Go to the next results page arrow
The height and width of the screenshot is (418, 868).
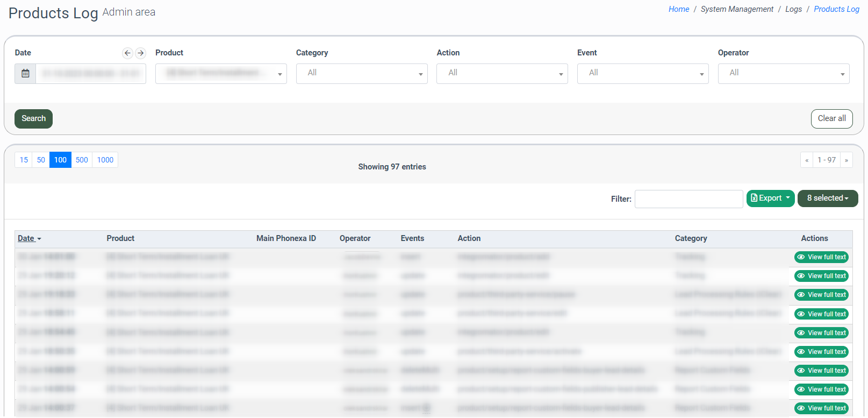846,160
